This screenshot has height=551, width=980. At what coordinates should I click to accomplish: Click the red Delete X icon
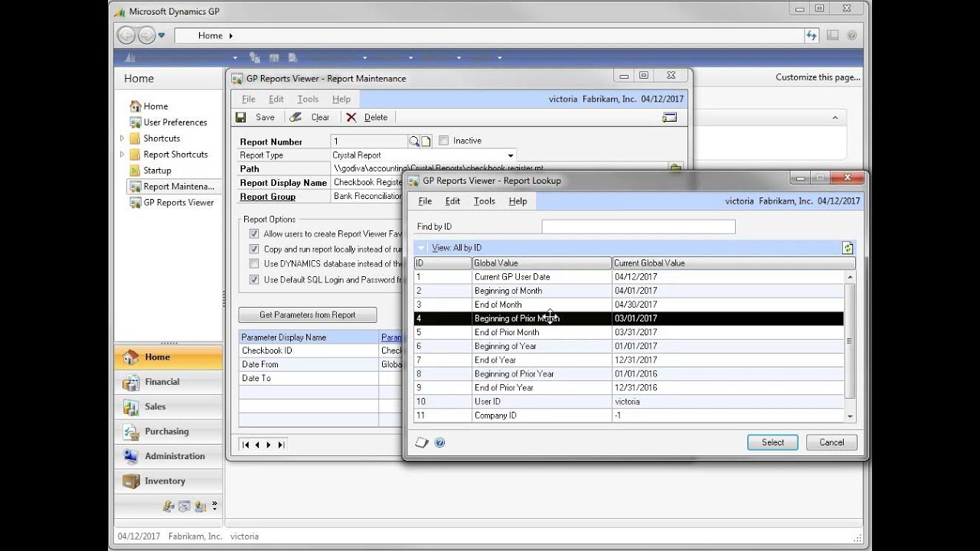coord(351,117)
